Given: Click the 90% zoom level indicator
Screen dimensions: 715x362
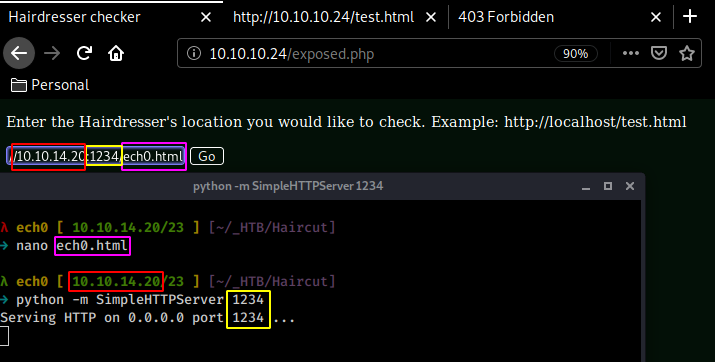Looking at the screenshot, I should click(x=575, y=54).
